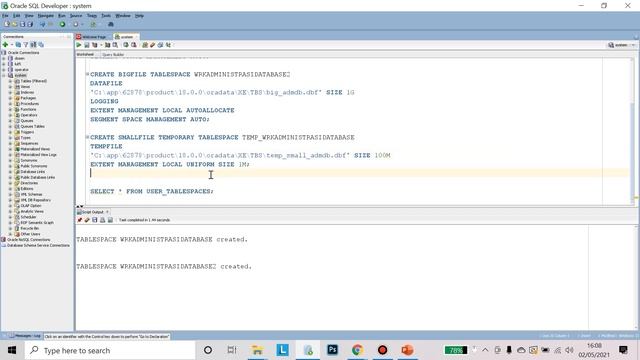The width and height of the screenshot is (640, 360).
Task: Clear script output with the eraser icon
Action: (x=87, y=220)
